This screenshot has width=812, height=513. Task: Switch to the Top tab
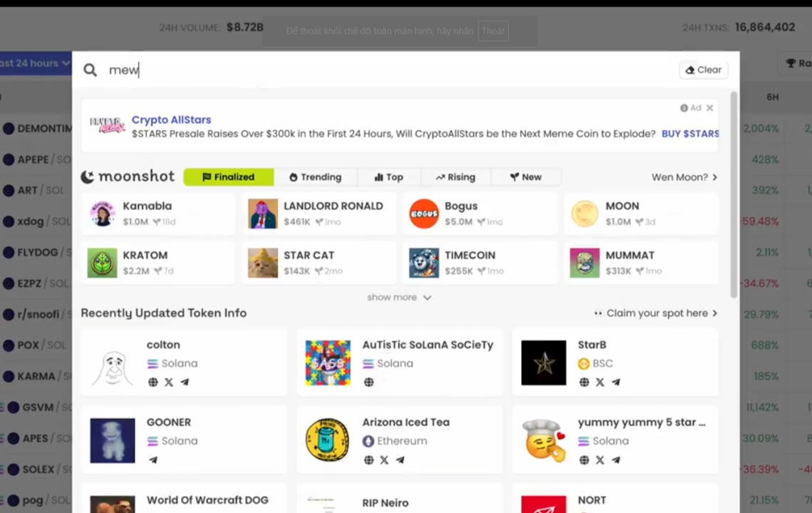pos(389,177)
